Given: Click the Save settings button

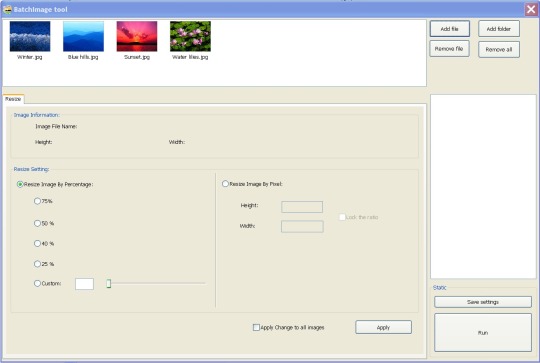Looking at the screenshot, I should pyautogui.click(x=483, y=302).
